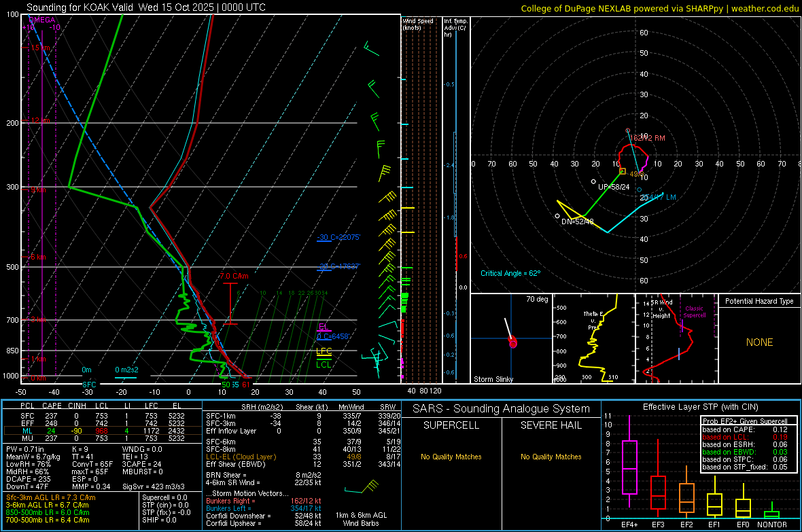802x532 pixels.
Task: Click the 7.0 C/km lapse rate label
Action: 234,276
